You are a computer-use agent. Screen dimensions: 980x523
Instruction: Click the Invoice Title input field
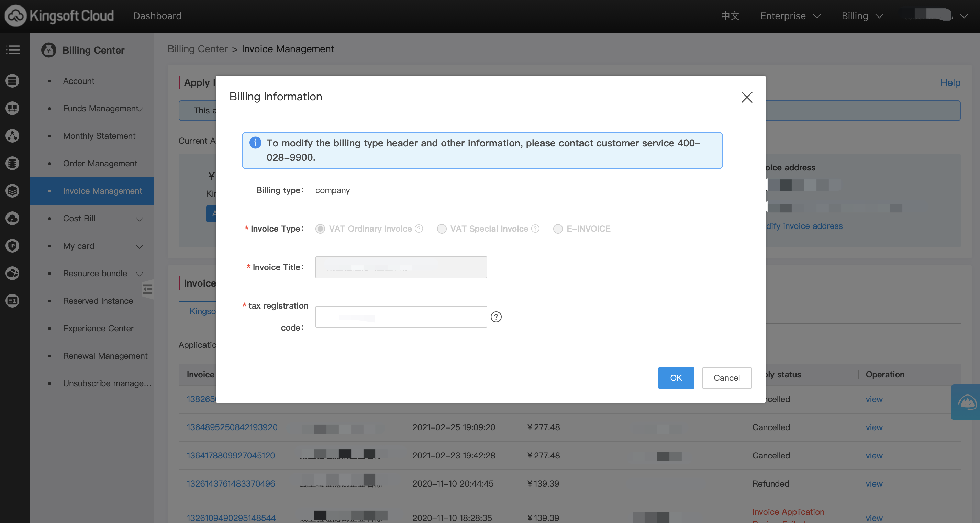point(401,267)
